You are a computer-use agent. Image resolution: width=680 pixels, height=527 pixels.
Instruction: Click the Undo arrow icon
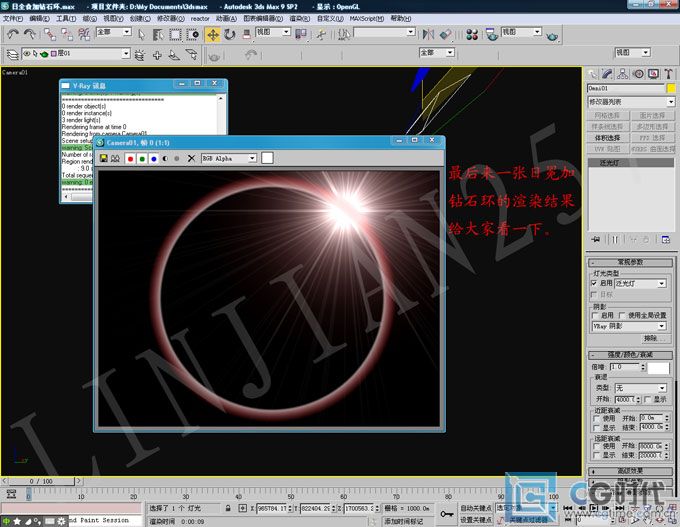coord(13,34)
